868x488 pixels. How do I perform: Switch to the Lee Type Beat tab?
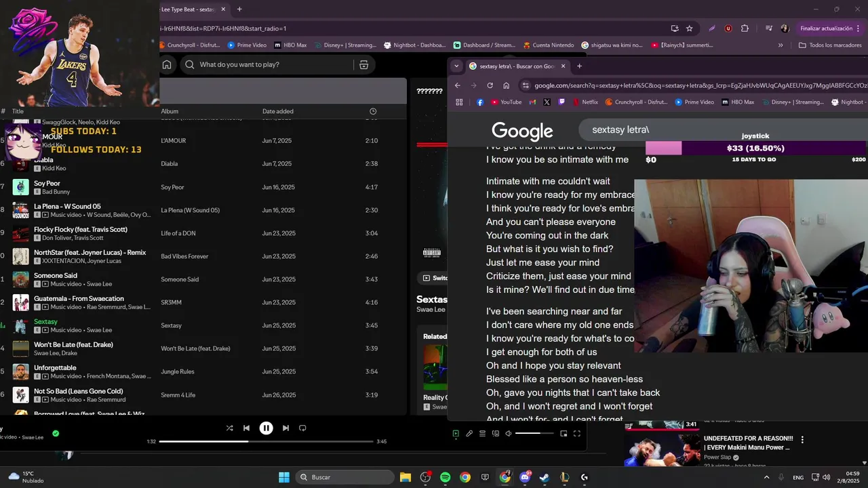tap(192, 9)
